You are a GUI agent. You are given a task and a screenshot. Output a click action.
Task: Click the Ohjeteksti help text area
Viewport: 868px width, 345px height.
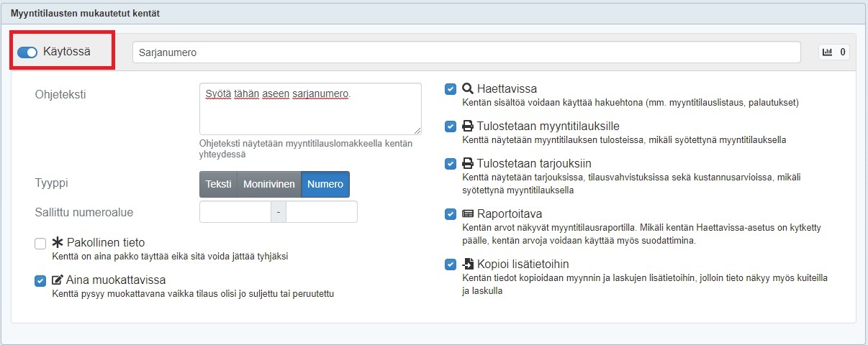pyautogui.click(x=310, y=109)
